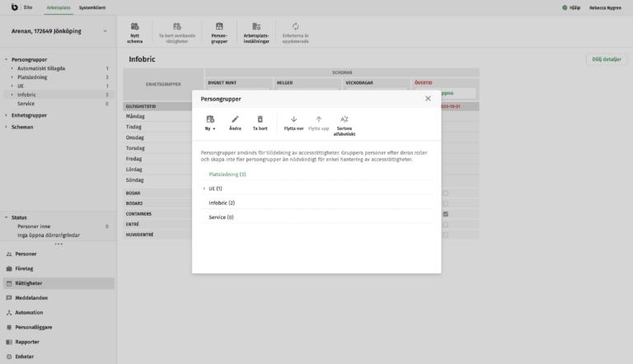Select Platsledning (3) in the group list
Screen dimensions: 633x364
(227, 175)
